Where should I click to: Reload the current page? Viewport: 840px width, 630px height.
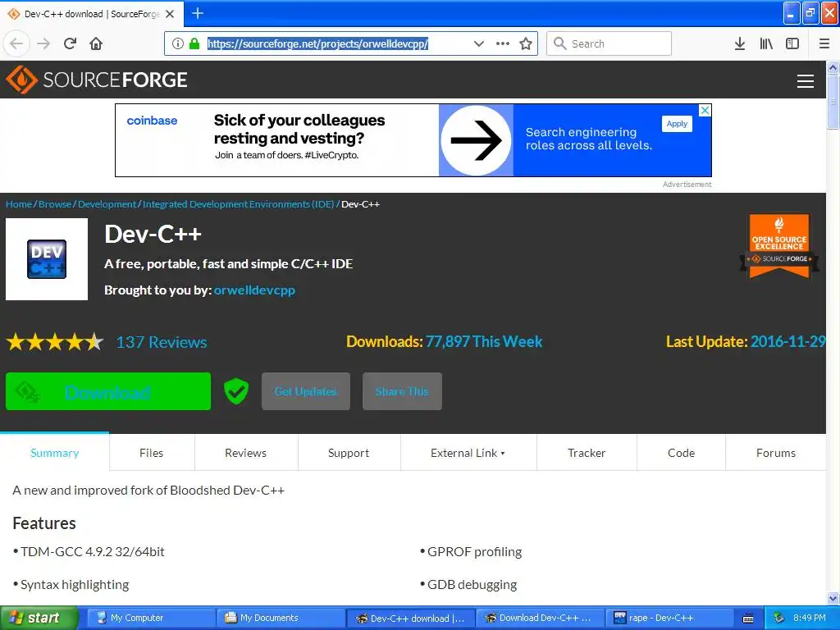pos(70,43)
